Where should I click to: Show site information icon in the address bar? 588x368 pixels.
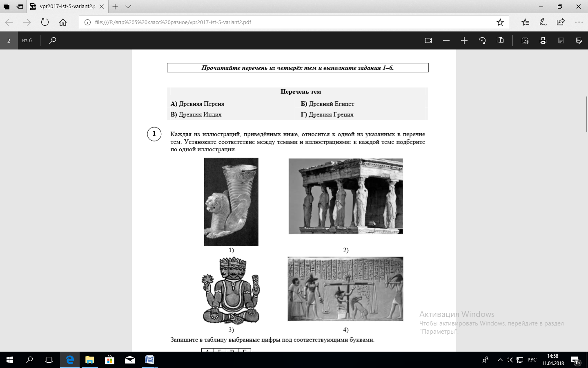click(87, 22)
